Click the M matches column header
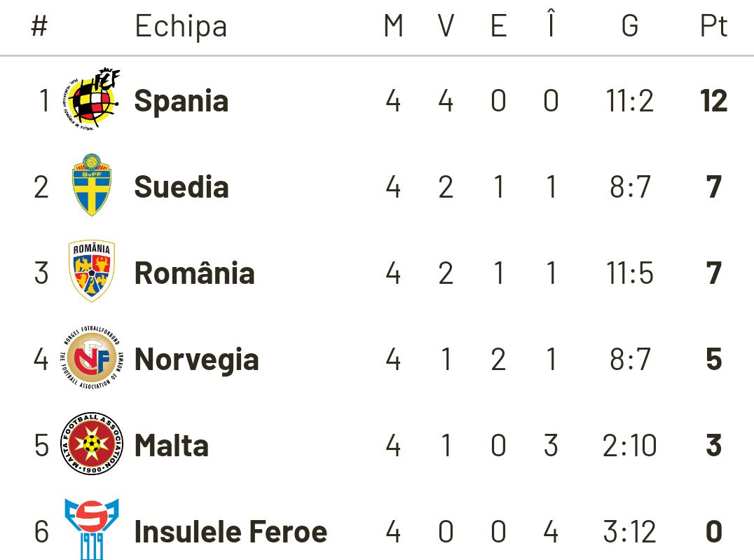754x560 pixels. coord(393,27)
